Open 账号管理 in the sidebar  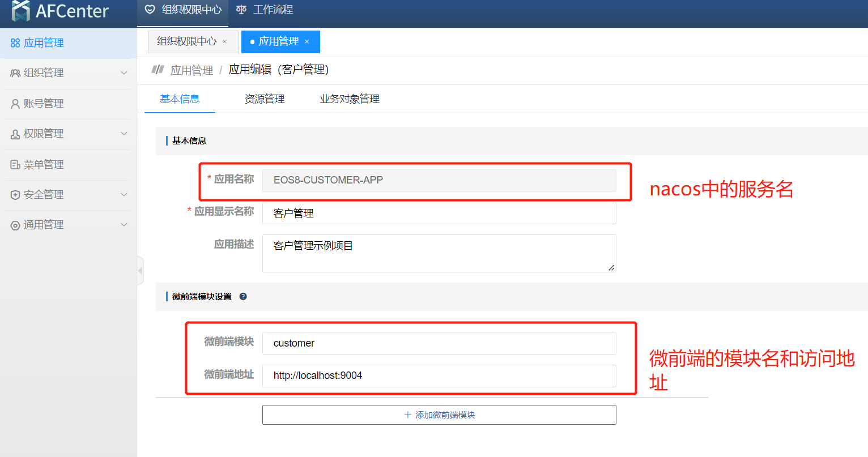point(68,104)
